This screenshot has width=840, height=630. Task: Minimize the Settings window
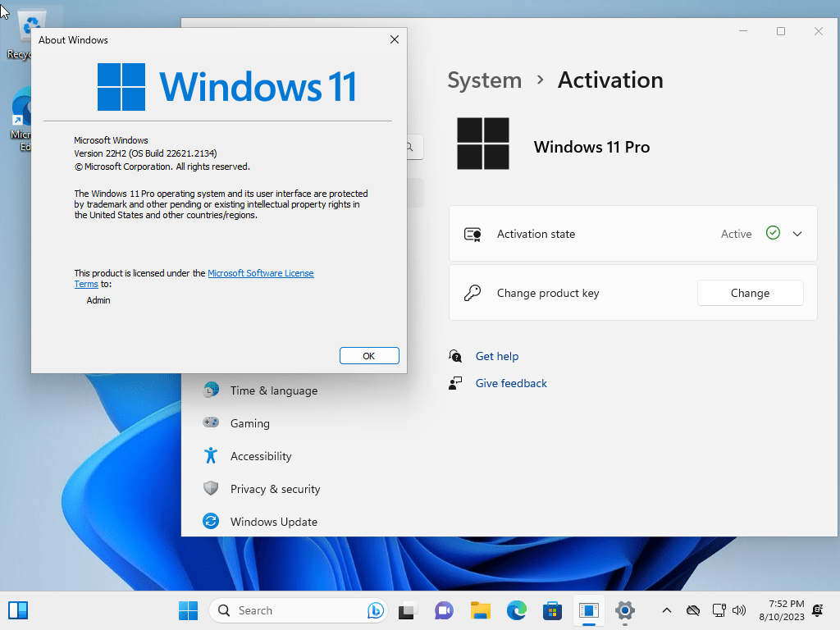pyautogui.click(x=743, y=31)
